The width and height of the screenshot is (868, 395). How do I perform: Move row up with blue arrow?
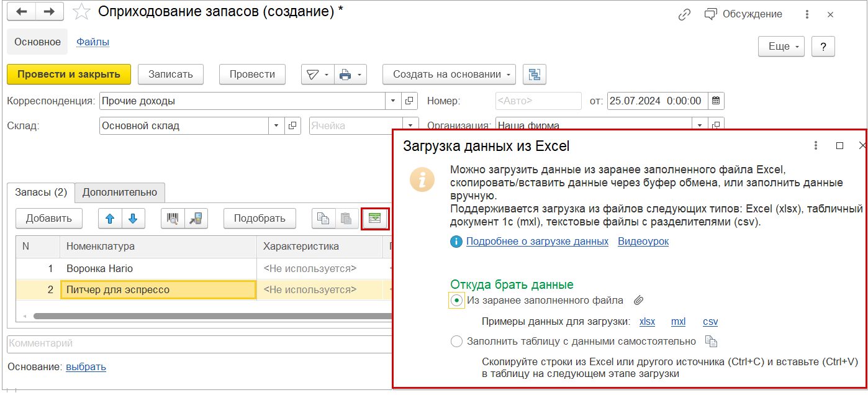(110, 218)
